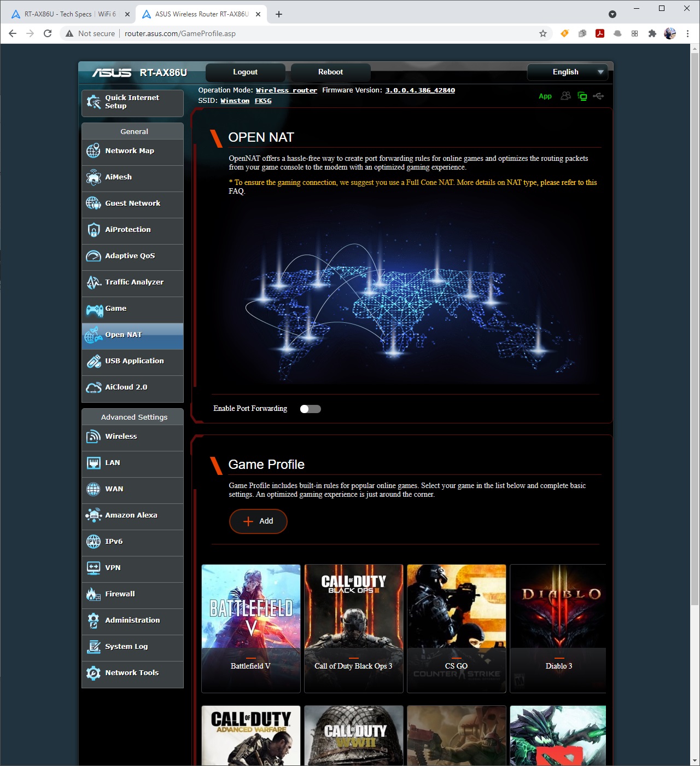Click the Game controller icon
Screen dimensions: 700x766
[x=94, y=309]
